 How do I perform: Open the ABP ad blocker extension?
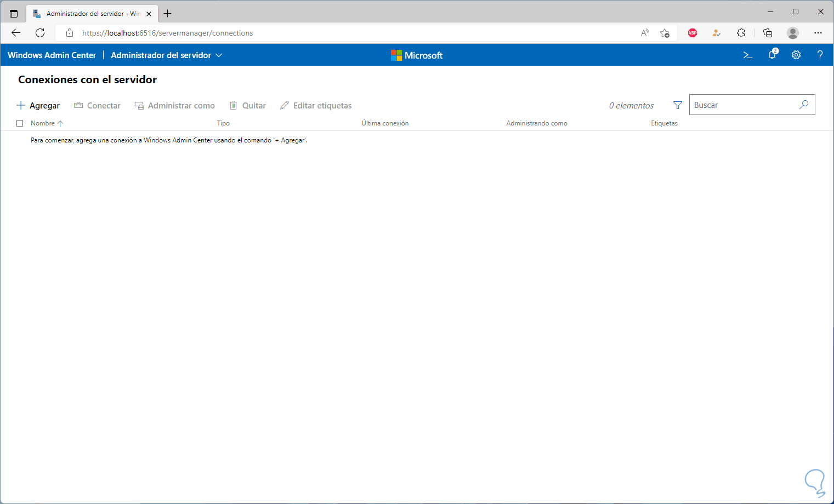693,33
